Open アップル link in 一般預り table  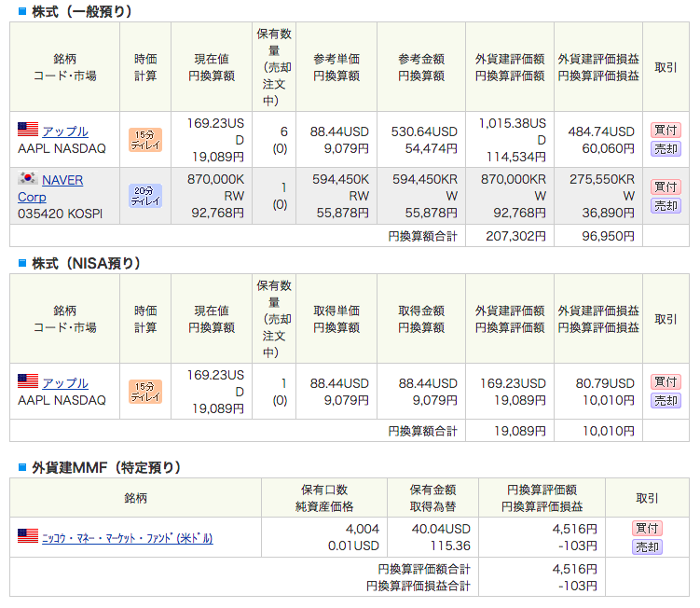pyautogui.click(x=65, y=131)
